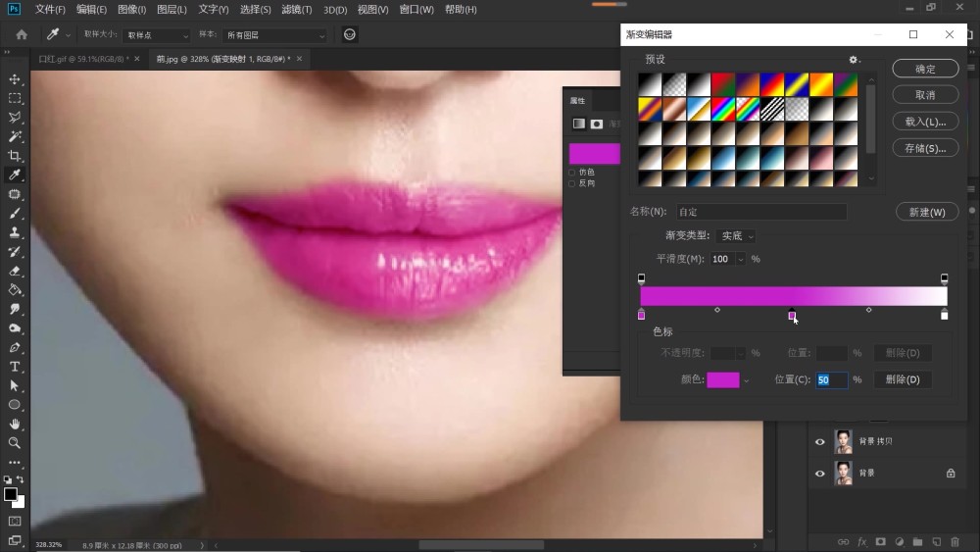Open gradient presets gear menu
The width and height of the screenshot is (980, 552).
854,60
